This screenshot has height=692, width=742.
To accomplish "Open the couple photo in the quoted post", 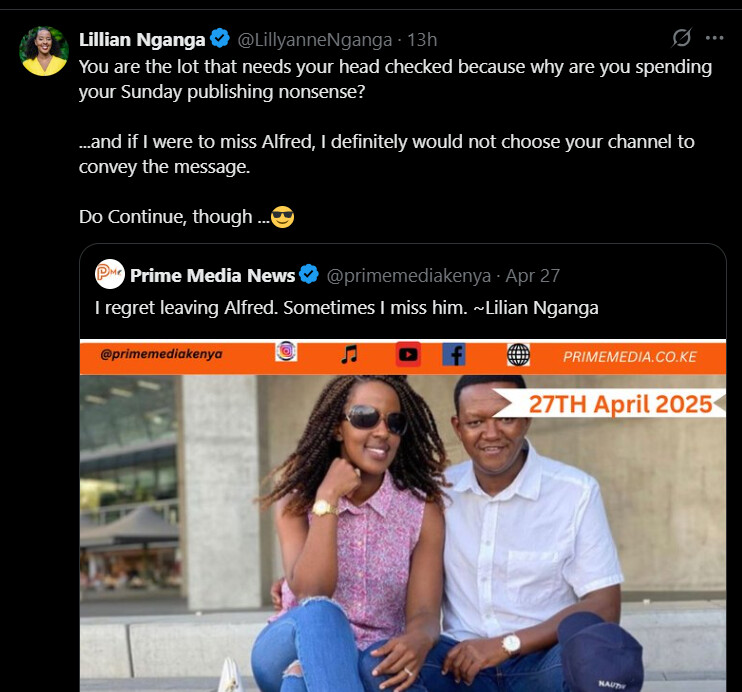I will (402, 530).
